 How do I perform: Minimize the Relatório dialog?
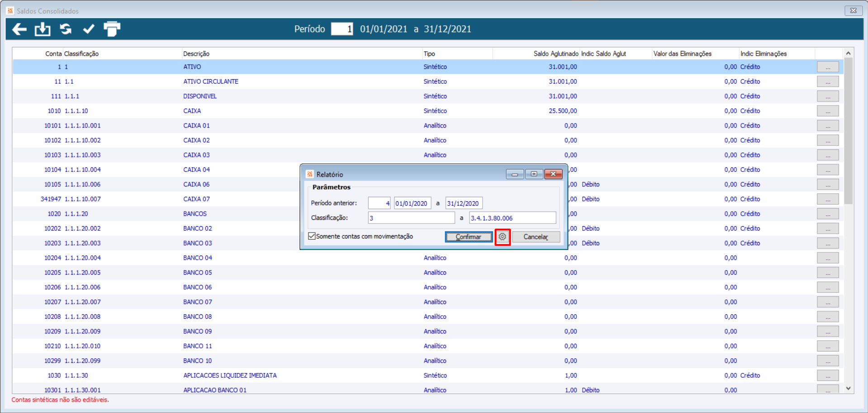click(515, 174)
